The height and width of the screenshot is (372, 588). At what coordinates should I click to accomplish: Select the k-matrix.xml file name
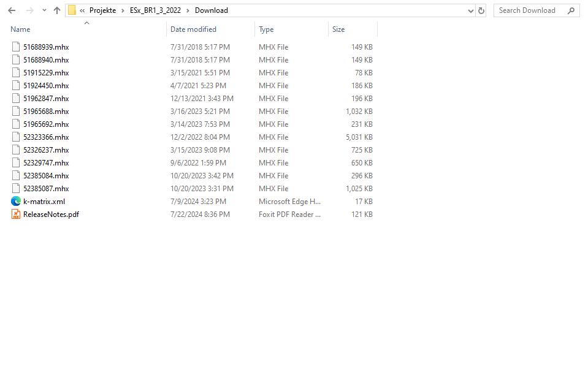click(x=44, y=202)
